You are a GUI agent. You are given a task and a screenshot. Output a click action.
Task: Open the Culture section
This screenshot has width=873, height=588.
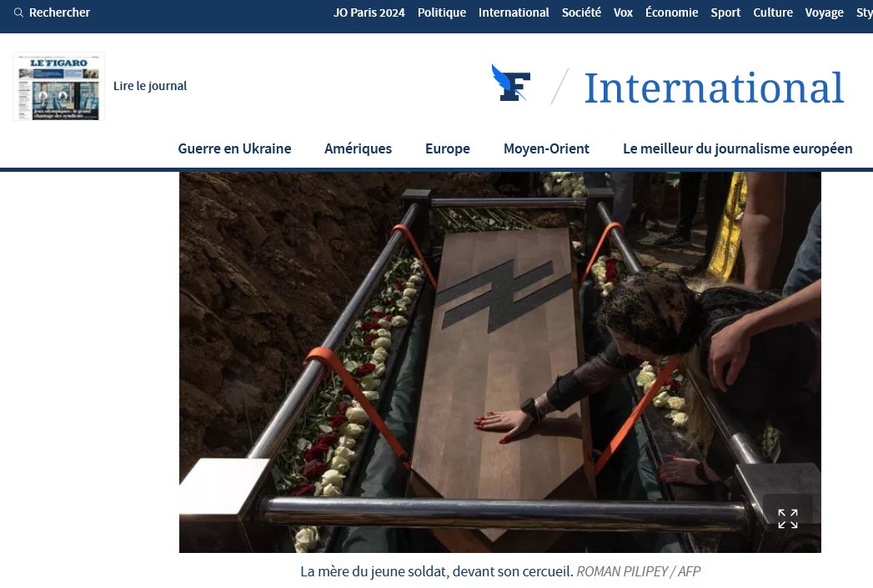773,13
